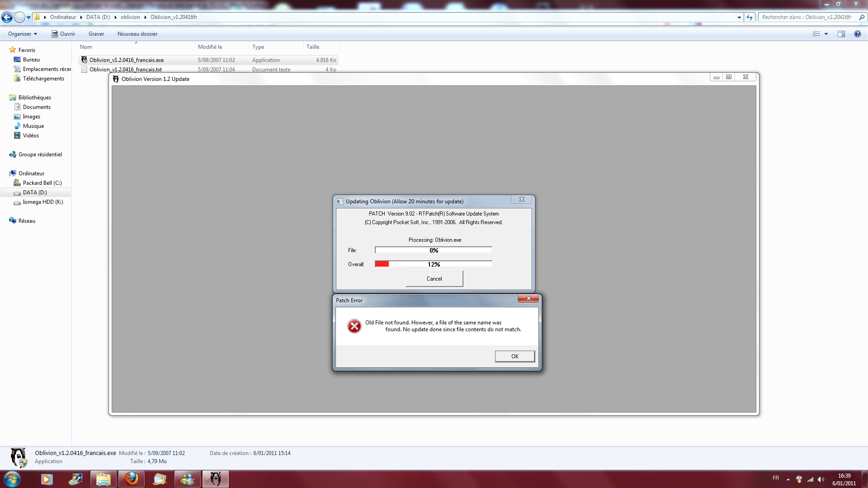This screenshot has height=488, width=868.
Task: Click the Oblivion icon in update window title
Action: tap(116, 79)
